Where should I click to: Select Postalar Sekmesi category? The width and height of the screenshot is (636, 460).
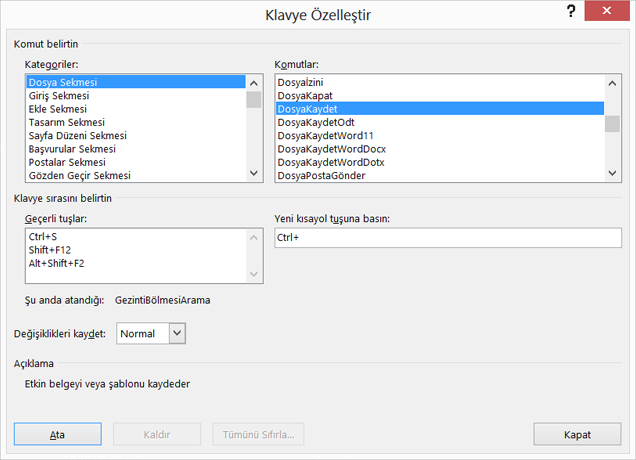pos(136,162)
